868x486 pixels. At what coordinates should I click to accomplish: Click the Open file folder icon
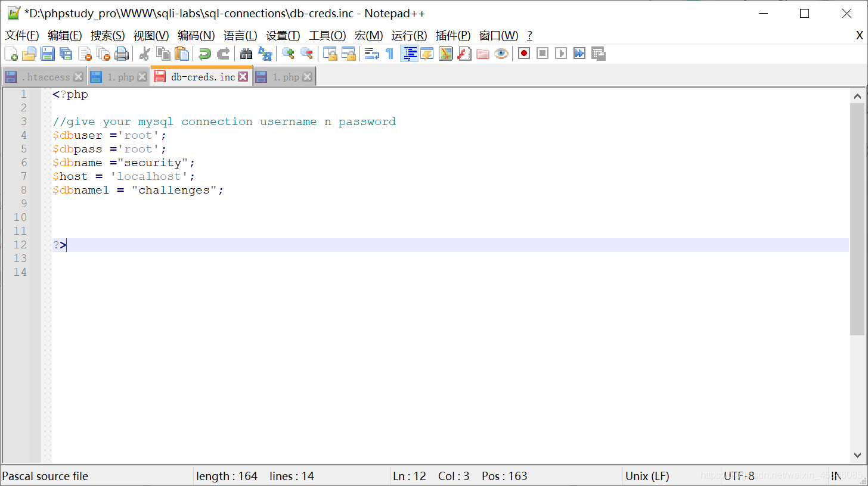[x=29, y=54]
